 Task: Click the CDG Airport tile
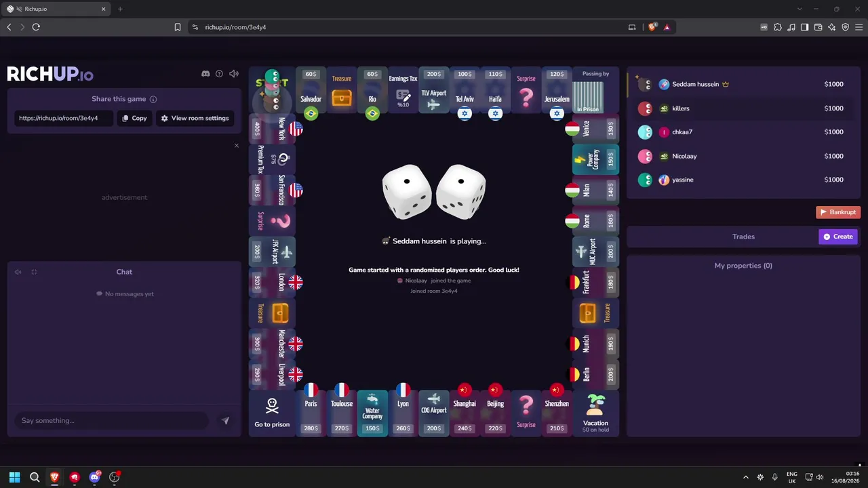coord(434,413)
